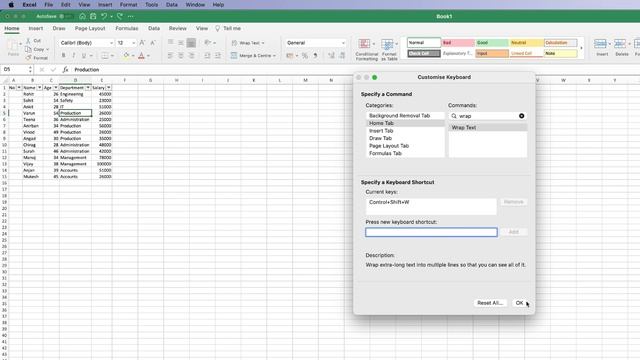The width and height of the screenshot is (640, 360).
Task: Apply bold formatting
Action: (x=63, y=56)
